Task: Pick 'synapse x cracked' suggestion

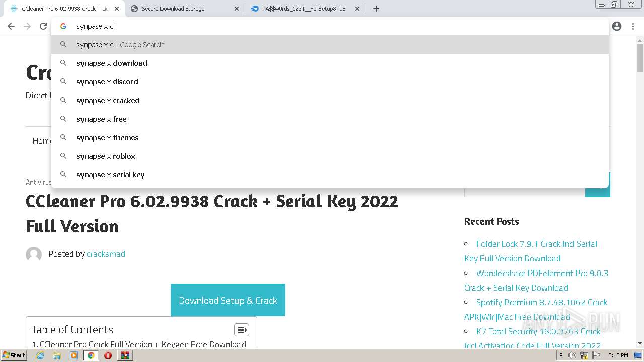Action: point(330,101)
